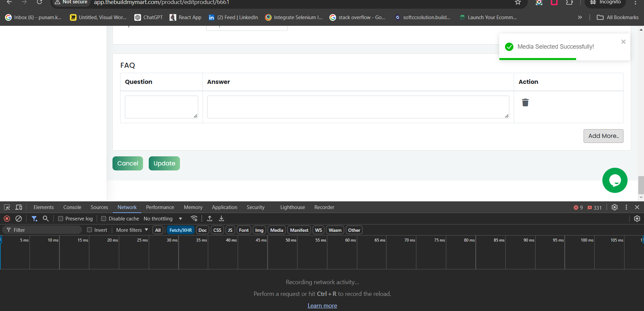Screen dimensions: 644x311
Task: Open the Integrate Selenium bookmark
Action: tap(294, 17)
